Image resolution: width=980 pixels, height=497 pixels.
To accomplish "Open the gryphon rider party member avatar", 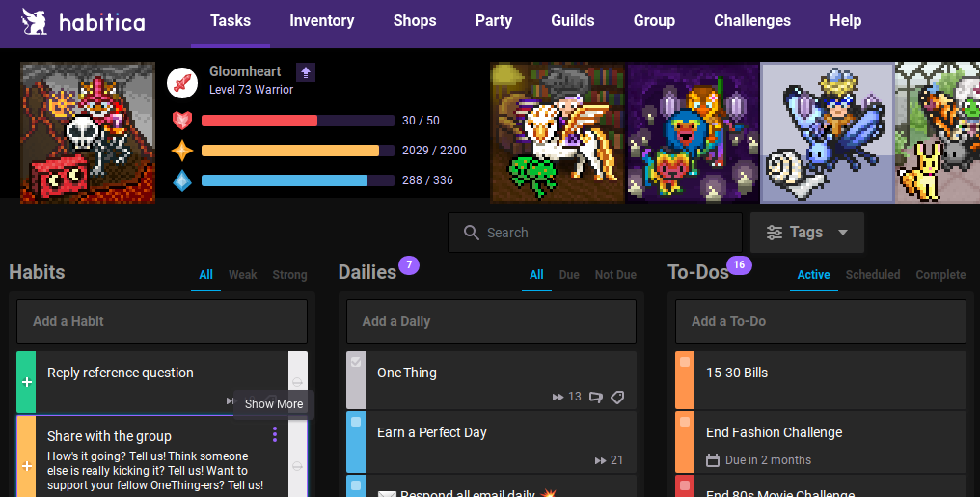I will (x=558, y=132).
